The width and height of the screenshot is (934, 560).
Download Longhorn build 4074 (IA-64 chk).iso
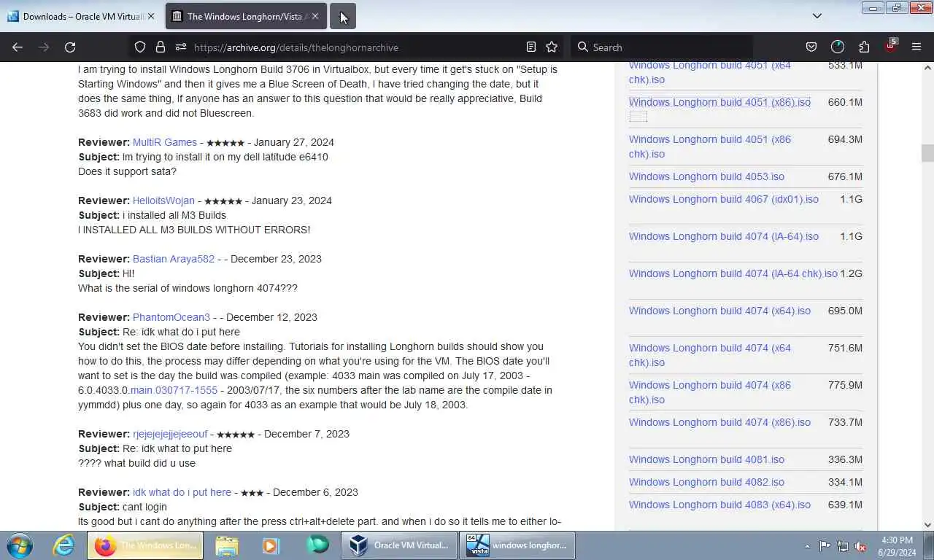coord(733,273)
